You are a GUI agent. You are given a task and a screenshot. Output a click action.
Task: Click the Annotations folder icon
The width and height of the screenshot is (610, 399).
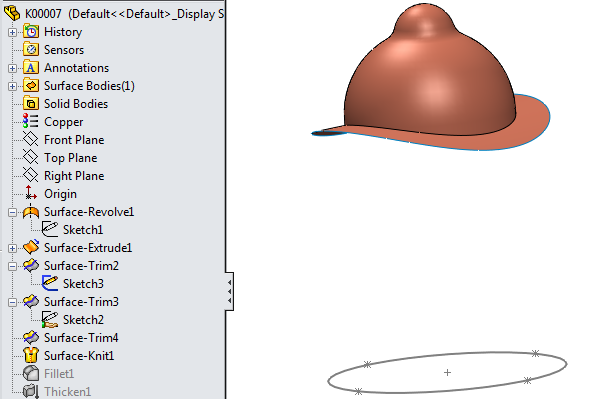pyautogui.click(x=31, y=68)
